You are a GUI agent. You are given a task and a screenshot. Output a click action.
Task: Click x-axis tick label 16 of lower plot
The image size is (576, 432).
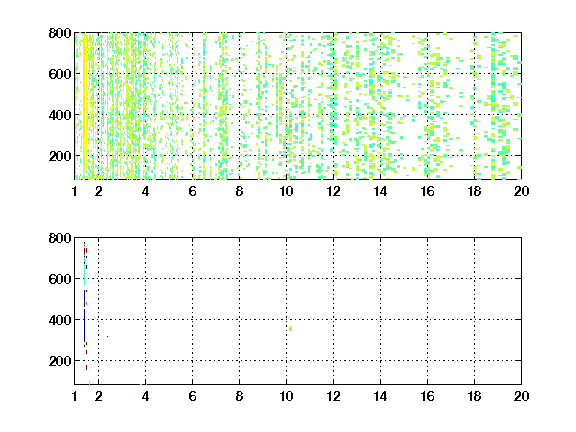pos(428,396)
